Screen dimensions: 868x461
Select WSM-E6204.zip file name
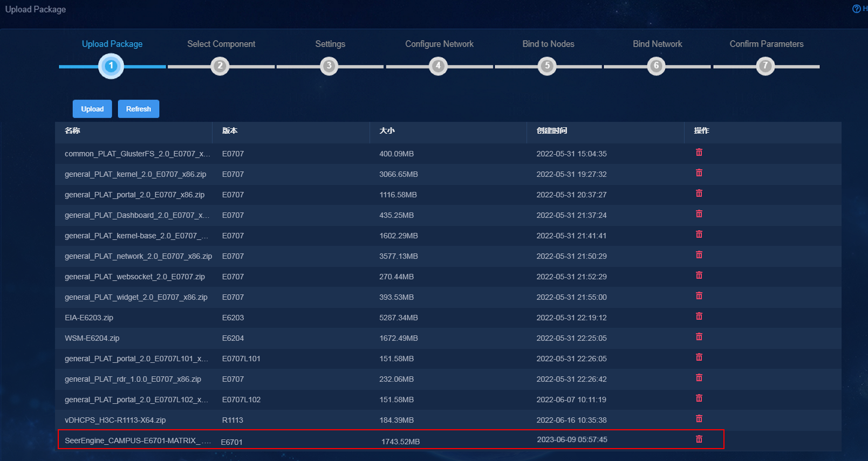click(92, 338)
